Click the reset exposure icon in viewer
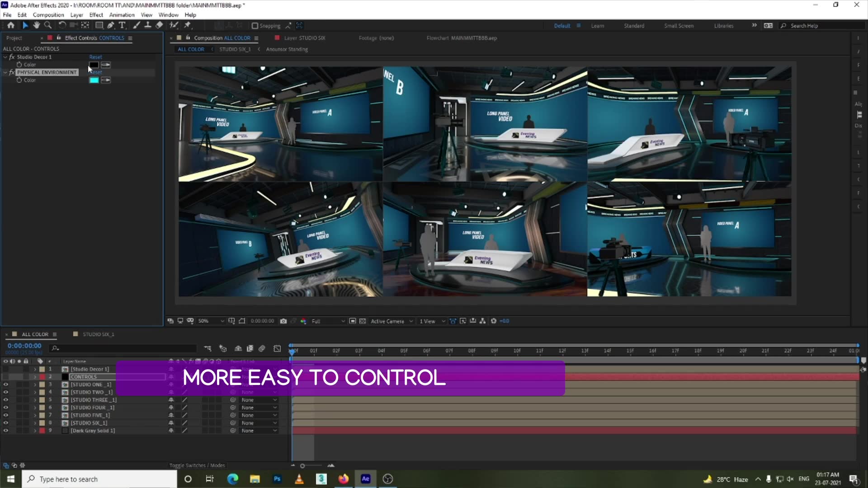 pyautogui.click(x=494, y=321)
